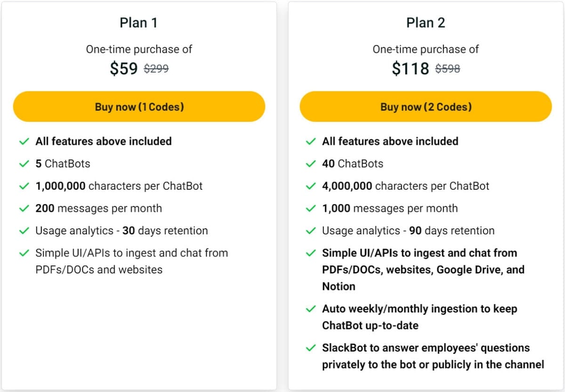Click the checkmark beside Plan 2's 40 ChatBots

tap(311, 164)
